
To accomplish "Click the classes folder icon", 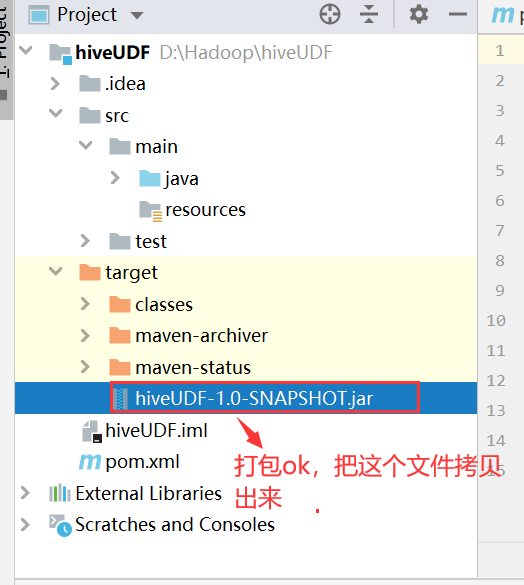I will pos(119,304).
